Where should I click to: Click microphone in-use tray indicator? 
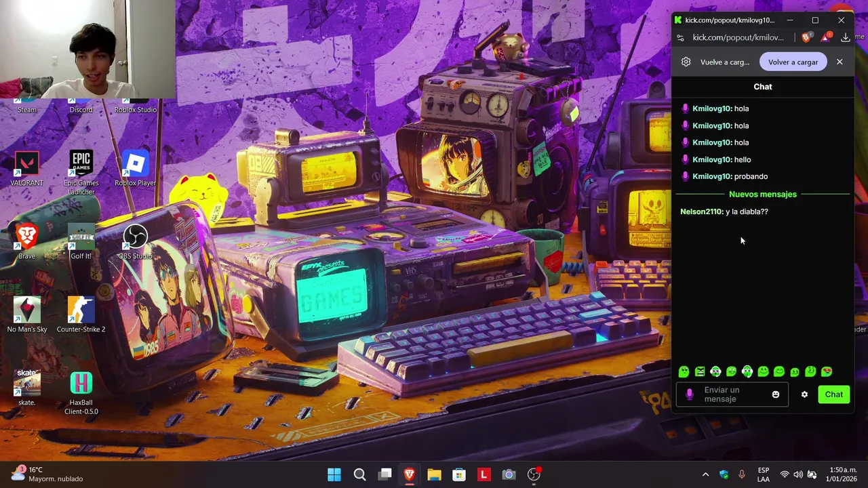[x=741, y=474]
